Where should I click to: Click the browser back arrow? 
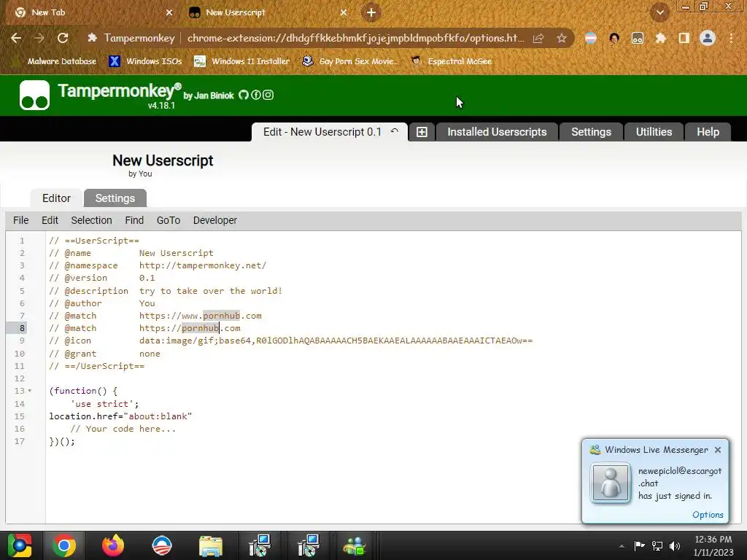pyautogui.click(x=16, y=38)
